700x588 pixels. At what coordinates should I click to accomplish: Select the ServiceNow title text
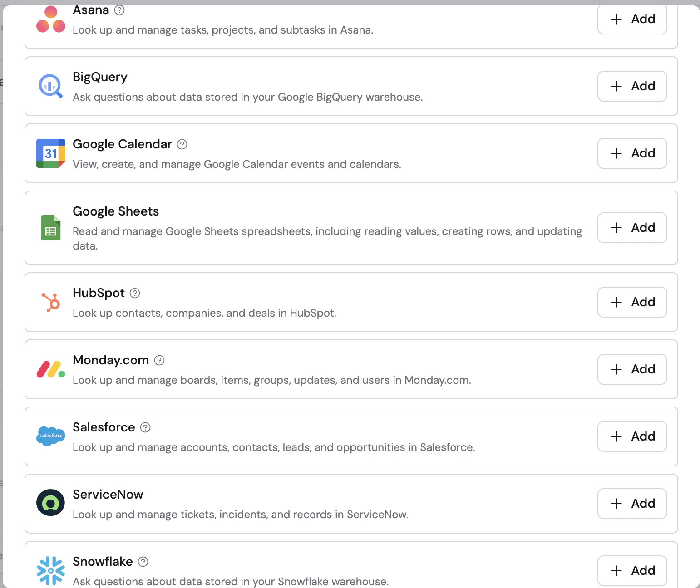point(108,495)
